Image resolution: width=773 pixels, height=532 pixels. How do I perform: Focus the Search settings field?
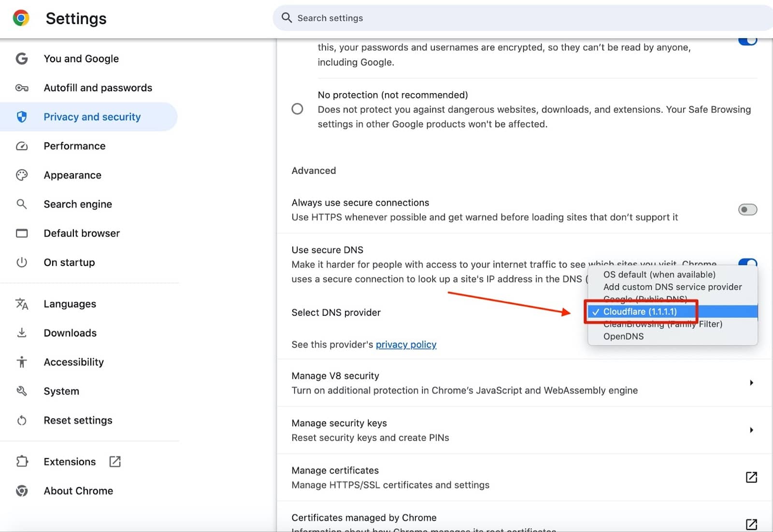point(483,18)
